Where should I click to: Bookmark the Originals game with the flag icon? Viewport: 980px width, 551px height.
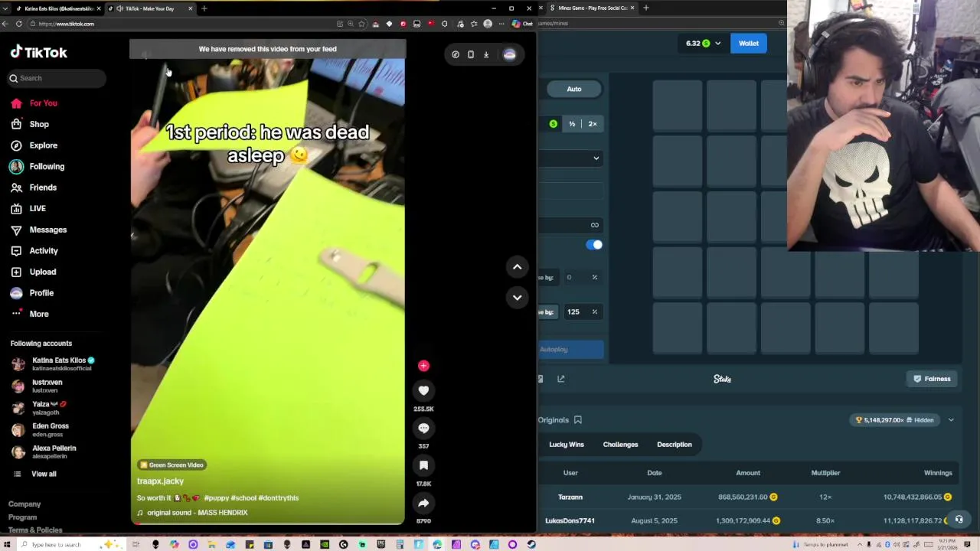(578, 420)
